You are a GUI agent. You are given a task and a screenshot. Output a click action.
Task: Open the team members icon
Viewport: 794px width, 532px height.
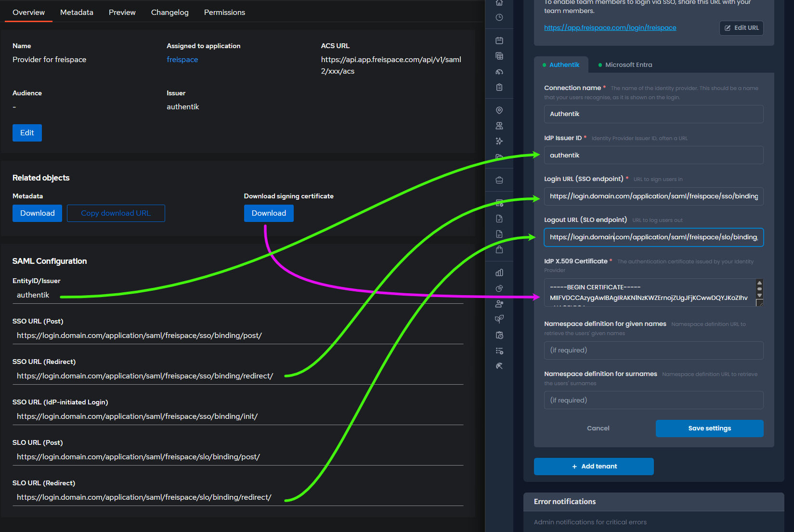(499, 125)
